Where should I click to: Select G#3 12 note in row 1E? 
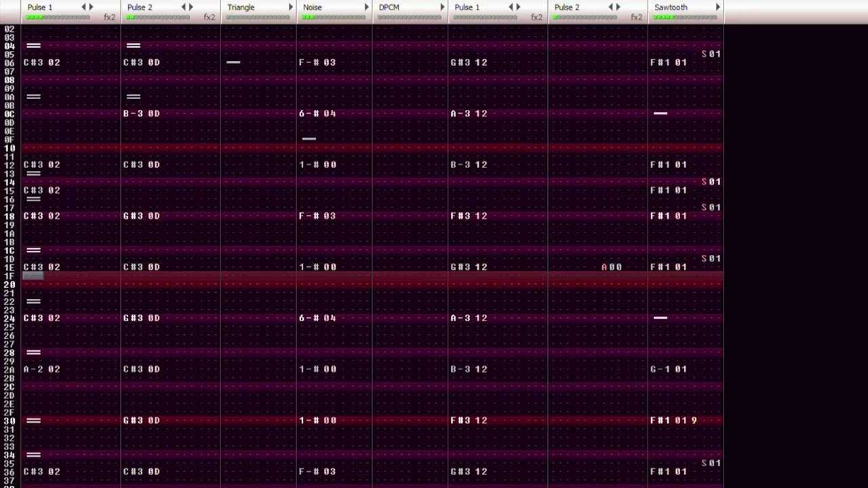(x=469, y=267)
